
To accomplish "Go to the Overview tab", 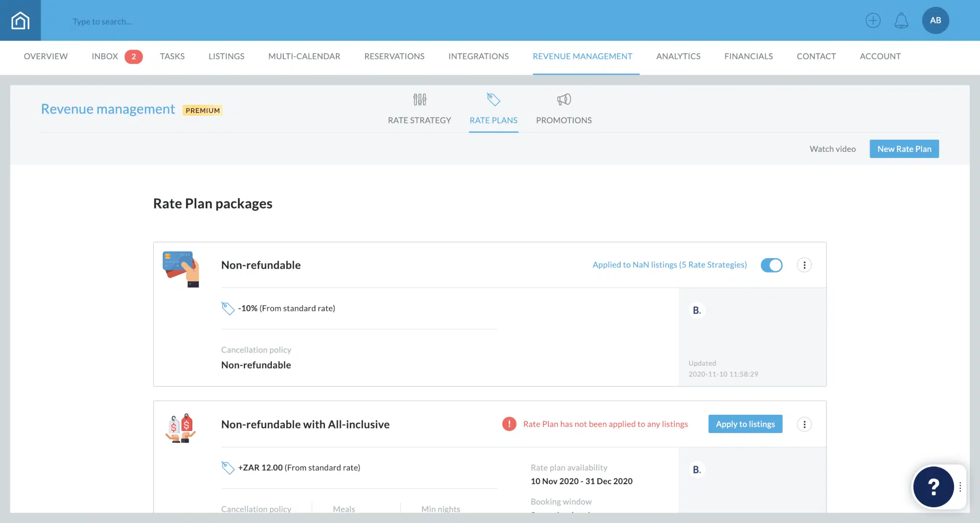I will [x=46, y=57].
